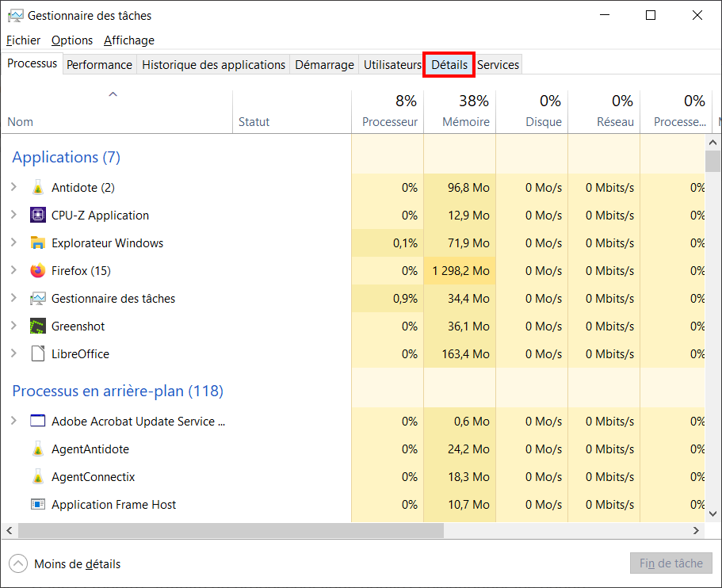Open the Détails tab
The image size is (722, 588).
pos(449,65)
